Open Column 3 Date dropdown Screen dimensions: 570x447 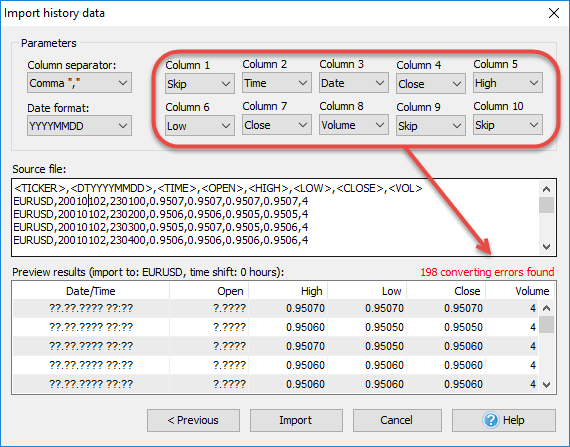(x=354, y=83)
